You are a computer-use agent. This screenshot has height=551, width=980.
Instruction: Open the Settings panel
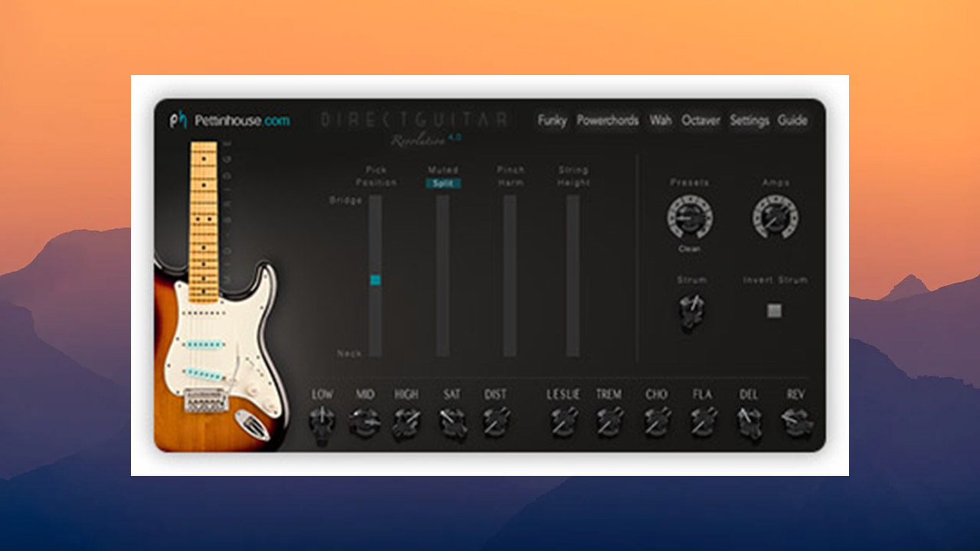click(750, 121)
